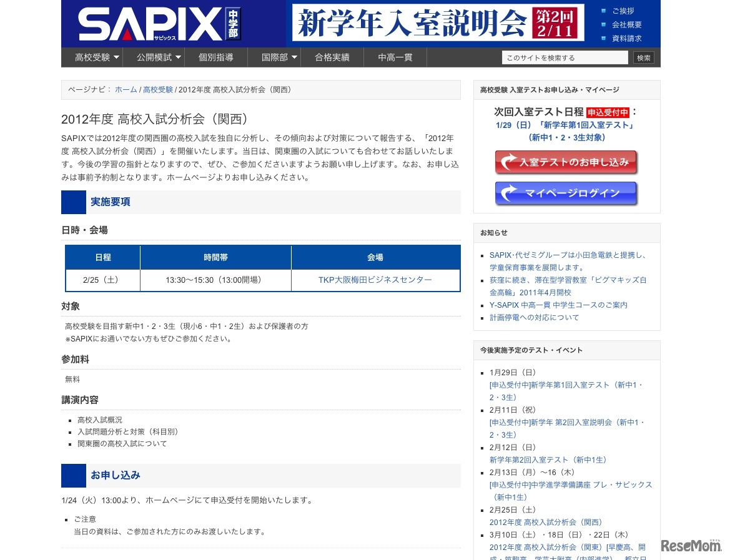
Task: Click the blue square icon beside 実施要項
Action: pos(73,202)
